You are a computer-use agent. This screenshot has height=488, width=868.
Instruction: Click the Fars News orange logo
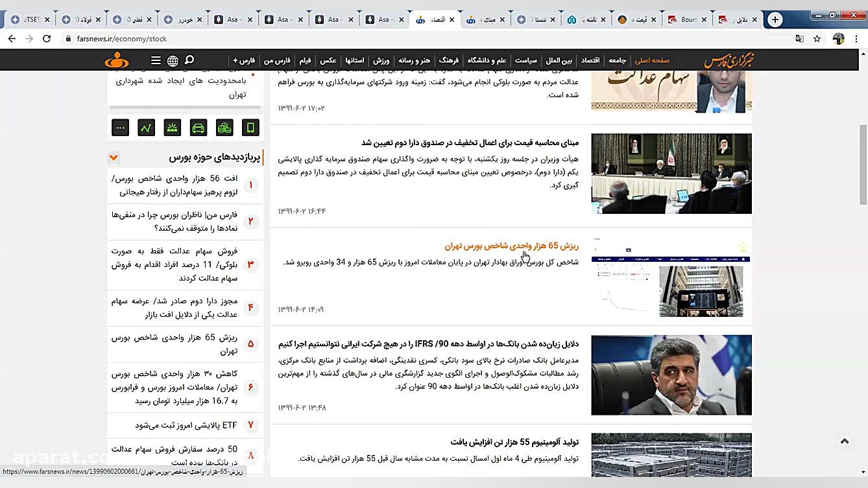[x=116, y=60]
